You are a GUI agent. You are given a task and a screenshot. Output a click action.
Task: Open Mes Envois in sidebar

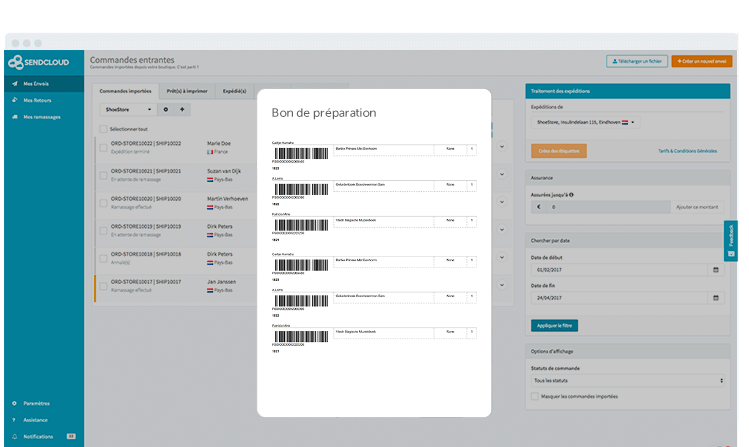[44, 84]
